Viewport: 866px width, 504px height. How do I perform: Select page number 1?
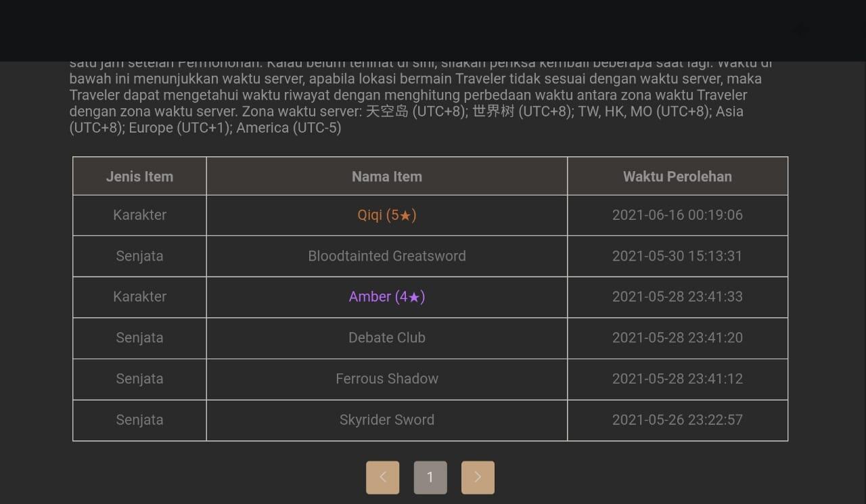[x=430, y=478]
